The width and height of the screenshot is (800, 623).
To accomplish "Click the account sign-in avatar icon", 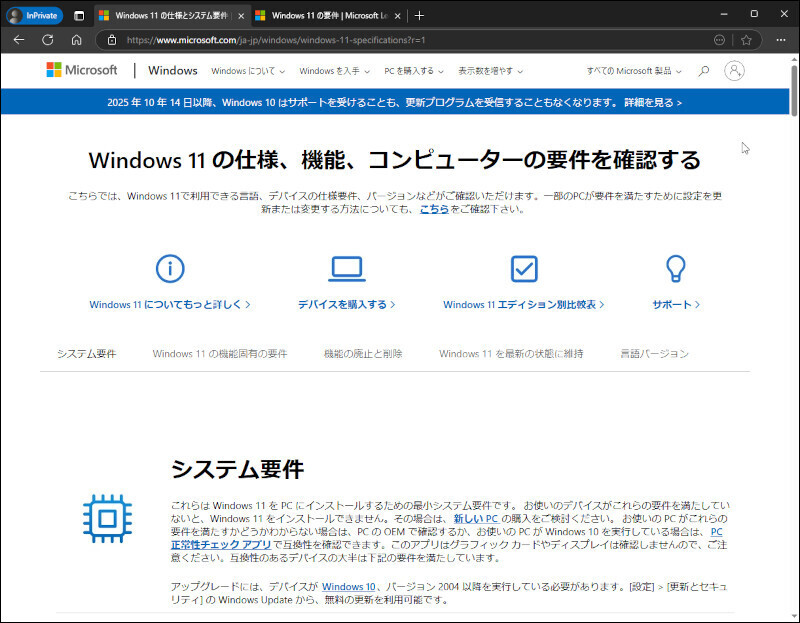I will pos(734,71).
